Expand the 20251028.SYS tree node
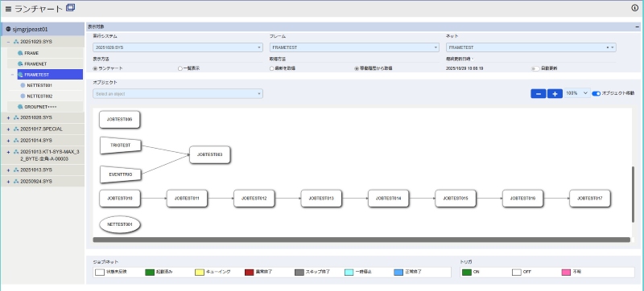The image size is (644, 291). pyautogui.click(x=8, y=117)
